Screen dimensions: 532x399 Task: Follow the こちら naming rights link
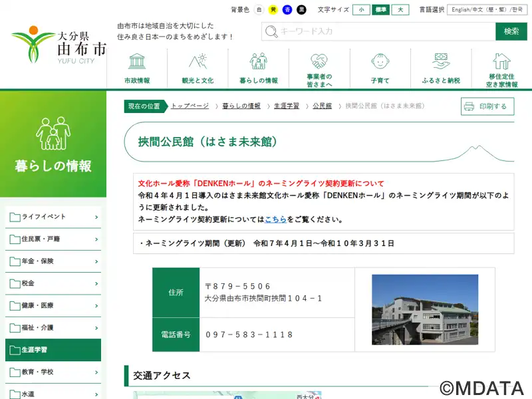point(275,219)
